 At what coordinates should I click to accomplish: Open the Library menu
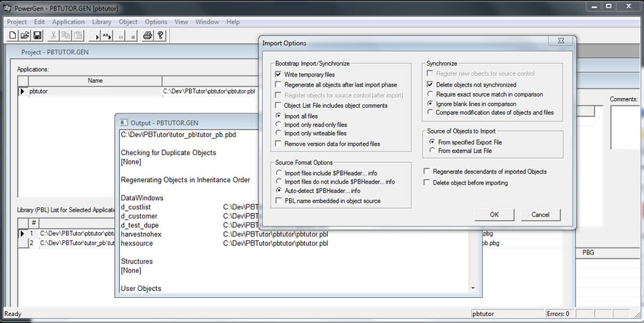[x=101, y=22]
